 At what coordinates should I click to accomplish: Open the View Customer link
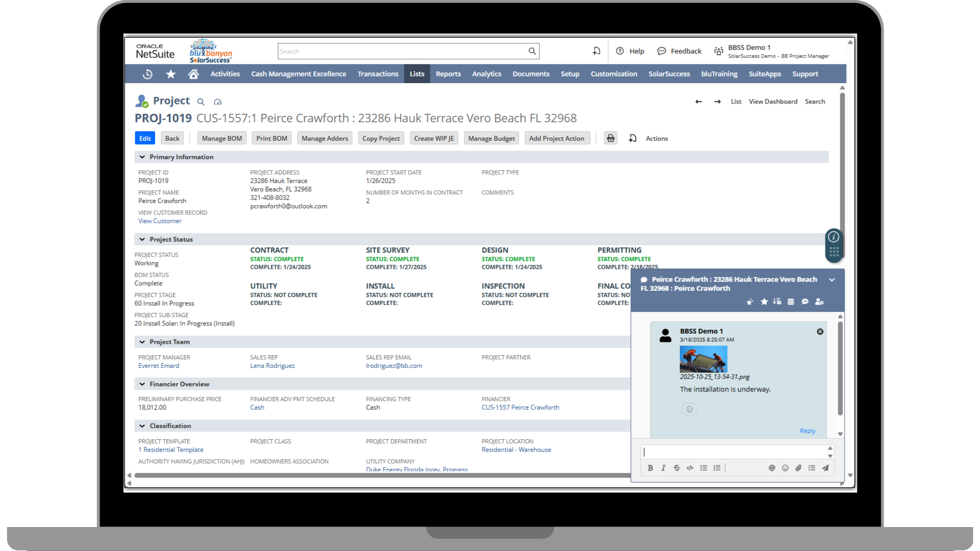tap(160, 221)
